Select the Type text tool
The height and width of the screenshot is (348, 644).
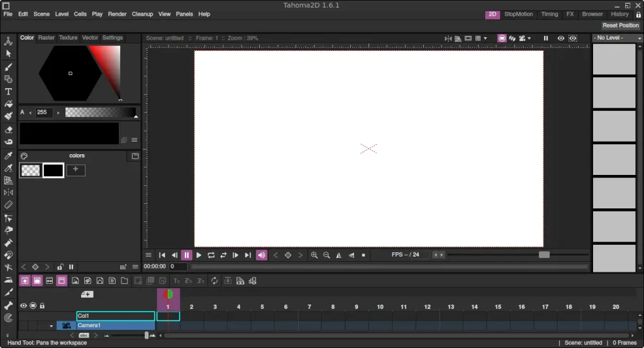click(x=8, y=92)
